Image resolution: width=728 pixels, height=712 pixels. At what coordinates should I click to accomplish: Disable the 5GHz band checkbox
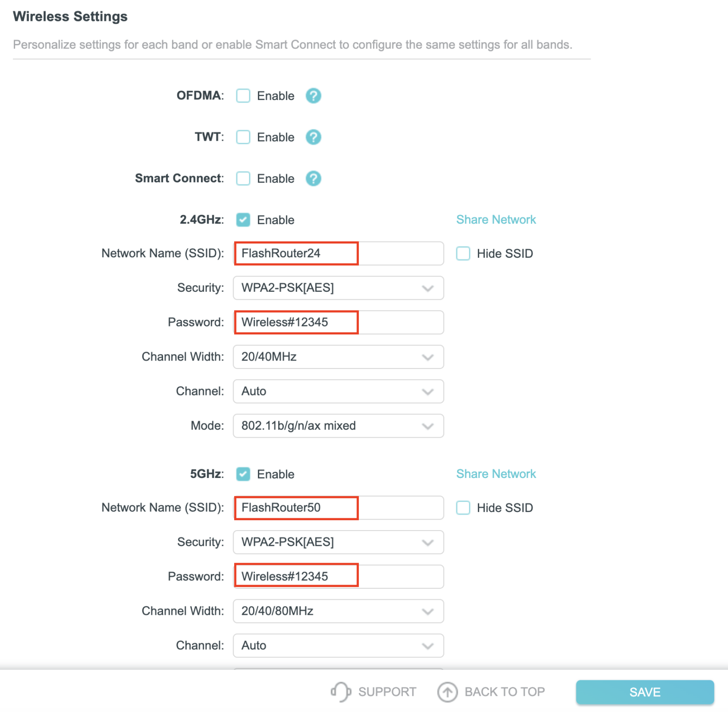(243, 474)
